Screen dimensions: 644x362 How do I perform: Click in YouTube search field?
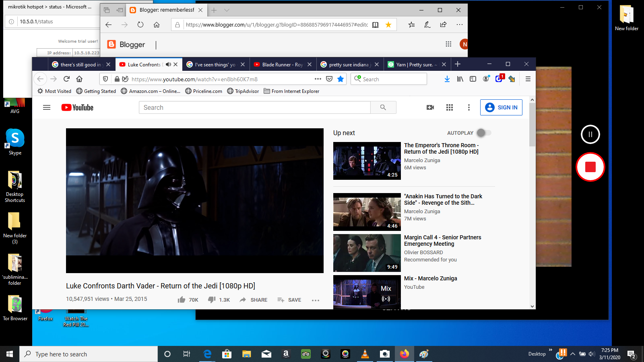pos(255,107)
